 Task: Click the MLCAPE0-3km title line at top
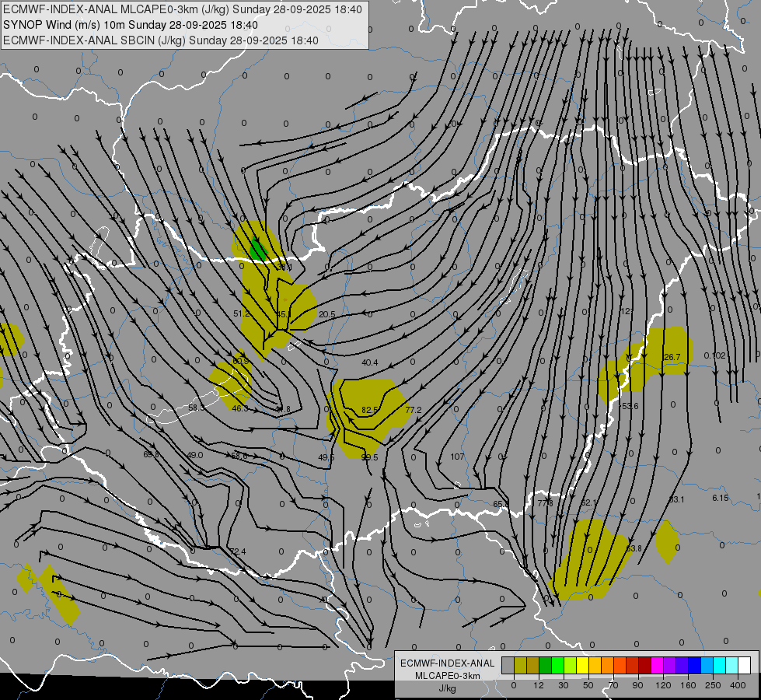[x=183, y=9]
